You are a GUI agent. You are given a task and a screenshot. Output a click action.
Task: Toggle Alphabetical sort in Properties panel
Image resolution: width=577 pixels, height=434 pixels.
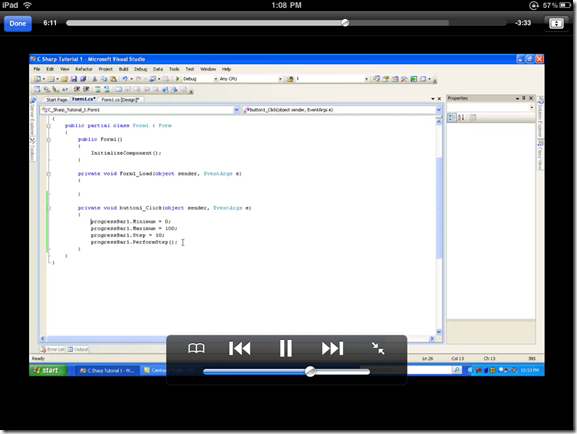461,117
